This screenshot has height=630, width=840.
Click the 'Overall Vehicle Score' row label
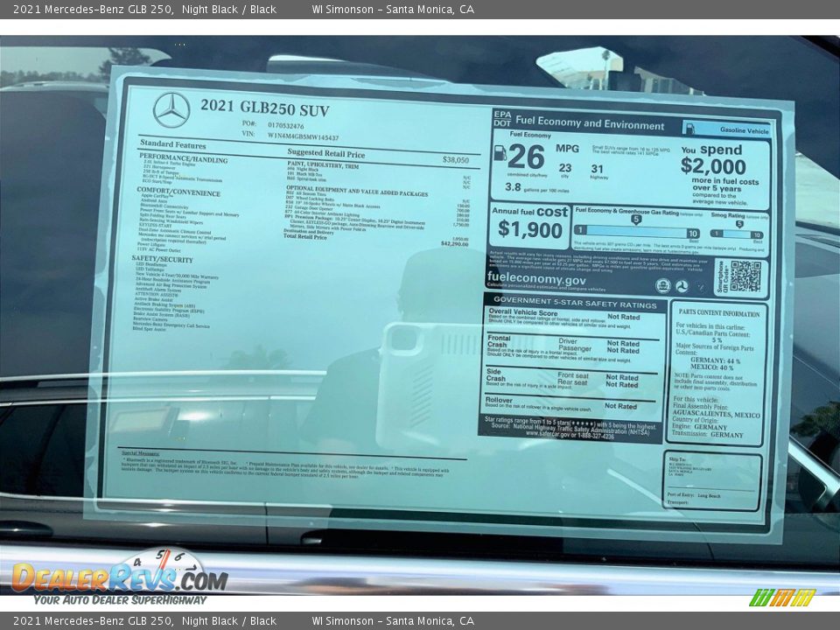tap(523, 312)
